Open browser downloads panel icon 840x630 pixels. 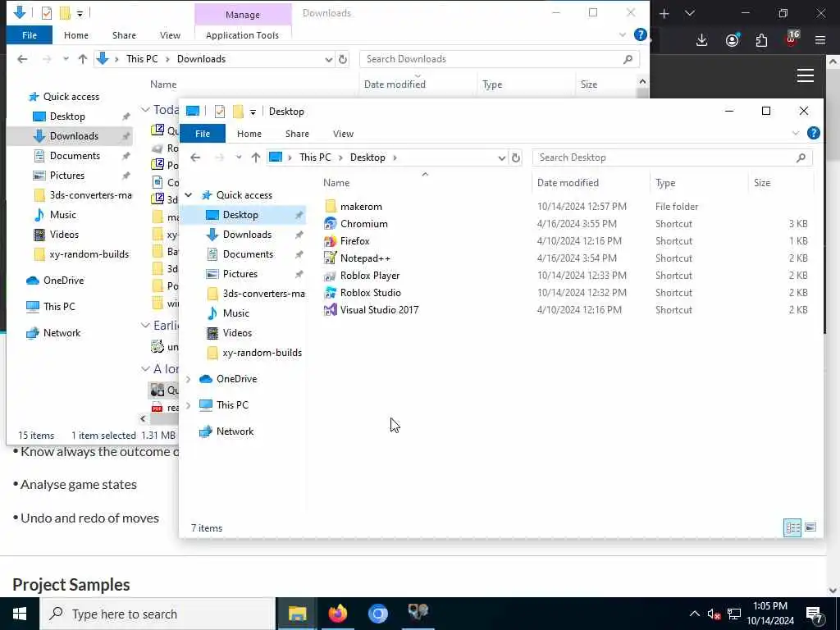pyautogui.click(x=702, y=40)
